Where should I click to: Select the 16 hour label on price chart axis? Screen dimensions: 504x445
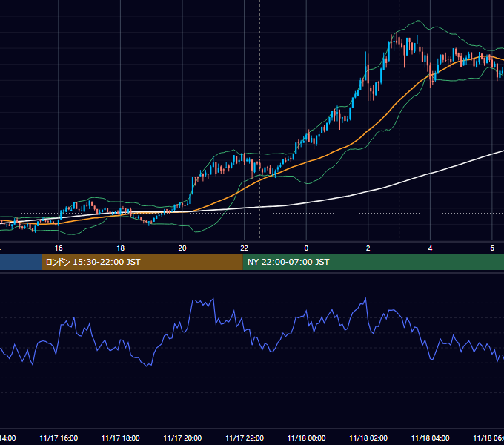coord(59,248)
